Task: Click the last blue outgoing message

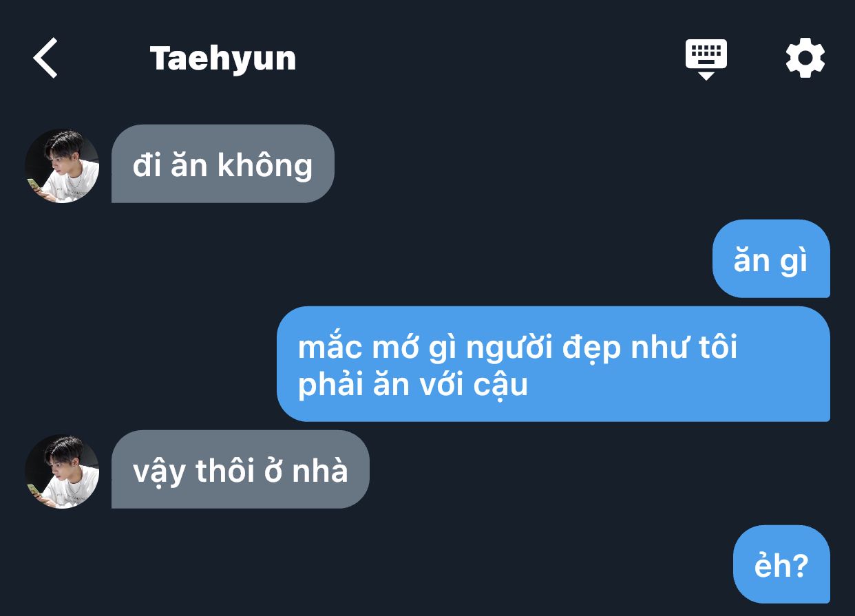Action: point(781,564)
